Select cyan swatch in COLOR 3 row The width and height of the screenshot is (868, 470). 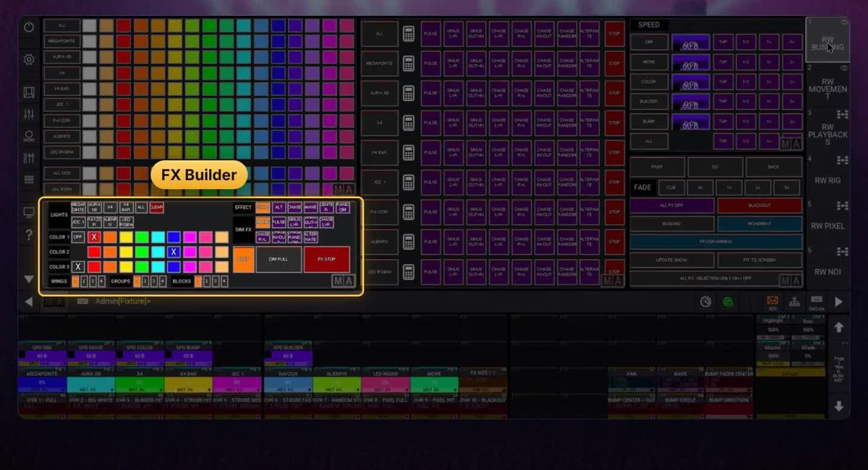(x=158, y=266)
